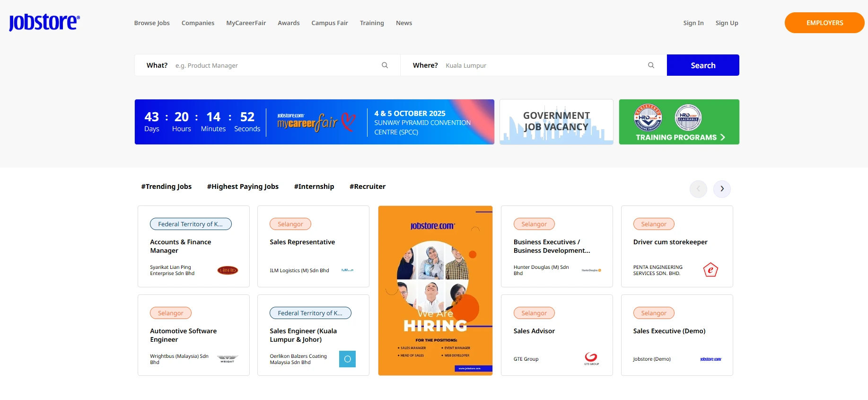Focus the Where location field

pos(544,65)
